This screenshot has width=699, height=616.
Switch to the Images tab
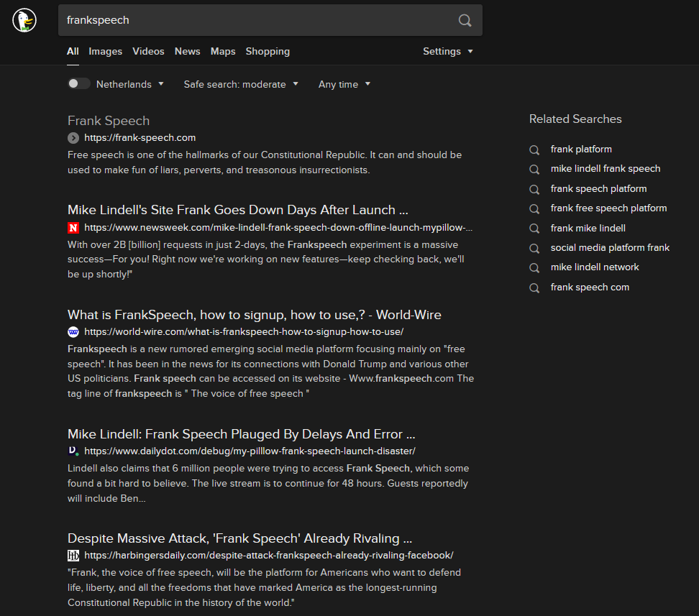[105, 51]
